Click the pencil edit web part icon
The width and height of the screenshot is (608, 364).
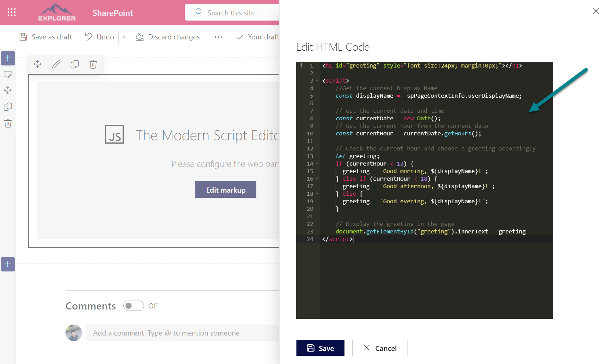click(x=56, y=64)
